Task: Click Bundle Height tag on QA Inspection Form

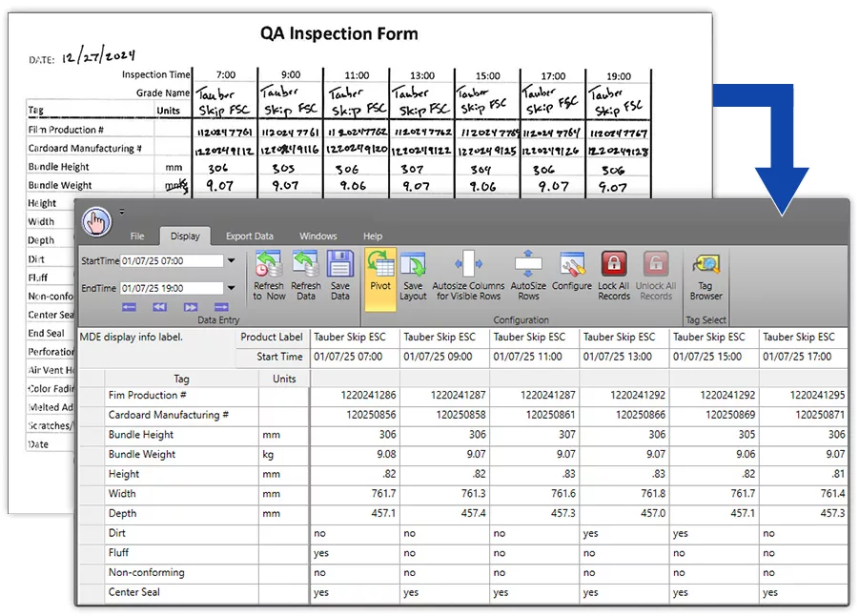Action: tap(58, 167)
